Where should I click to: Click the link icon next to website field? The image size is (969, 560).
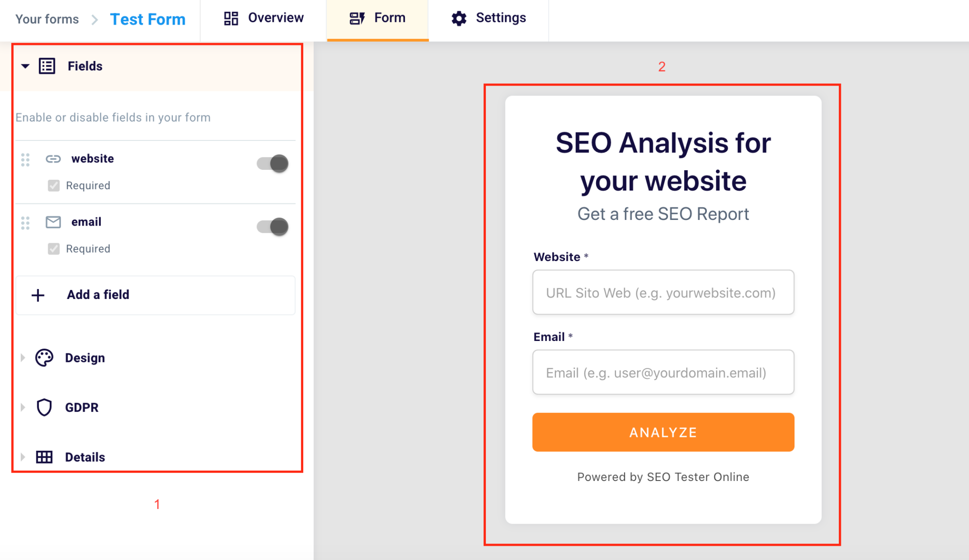[53, 159]
